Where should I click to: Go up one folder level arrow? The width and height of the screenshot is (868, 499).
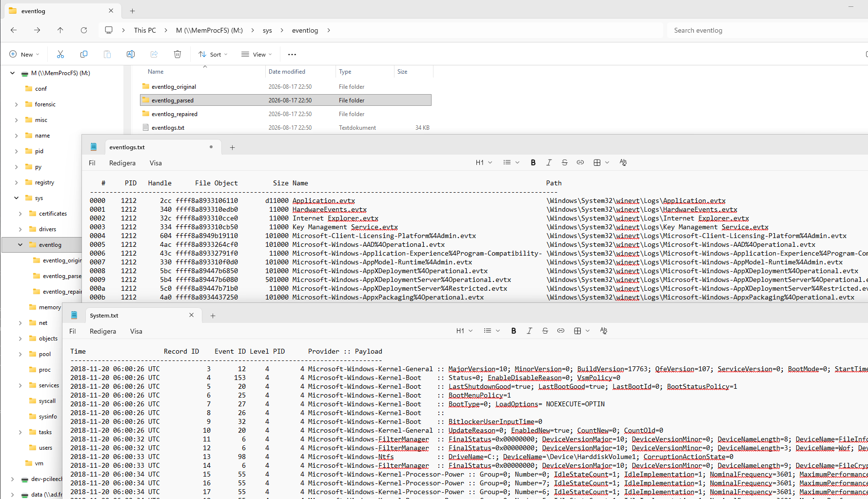point(60,30)
